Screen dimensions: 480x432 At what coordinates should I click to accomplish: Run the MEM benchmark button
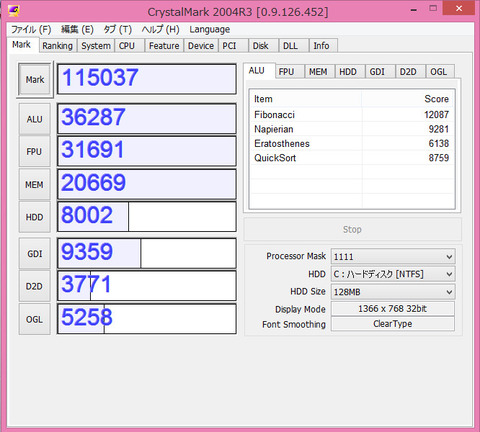click(35, 184)
